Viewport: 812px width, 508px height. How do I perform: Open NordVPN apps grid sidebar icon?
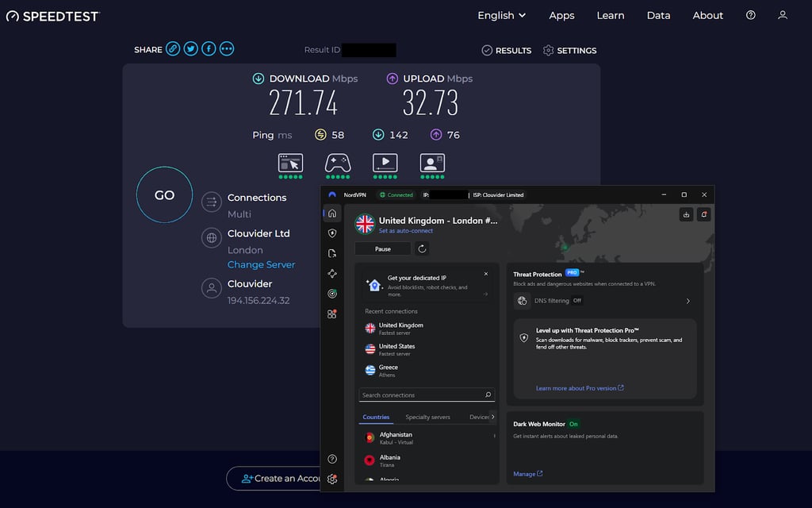pyautogui.click(x=332, y=314)
